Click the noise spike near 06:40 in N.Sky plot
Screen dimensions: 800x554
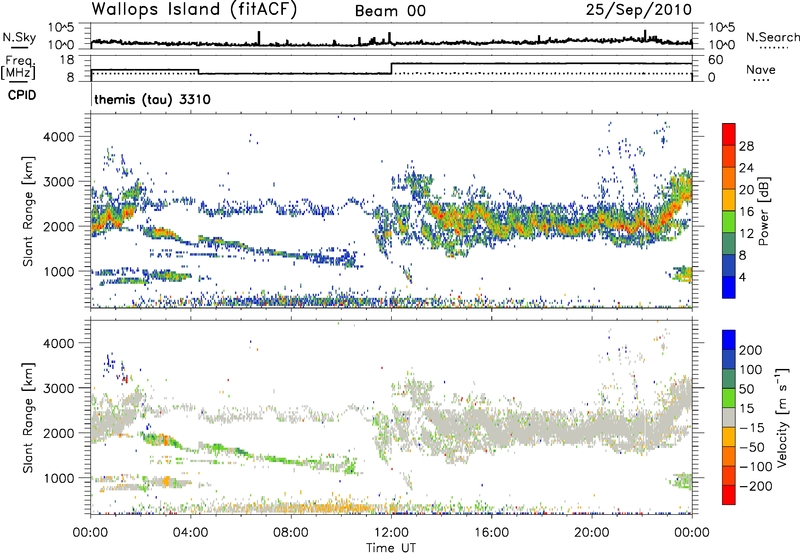259,38
